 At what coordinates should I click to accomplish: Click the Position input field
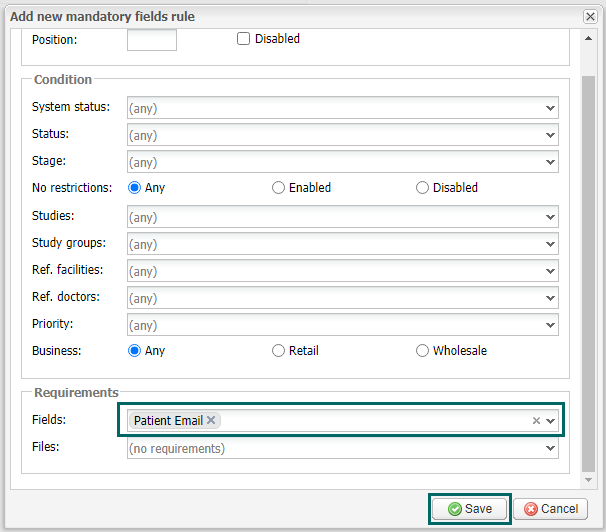(152, 40)
